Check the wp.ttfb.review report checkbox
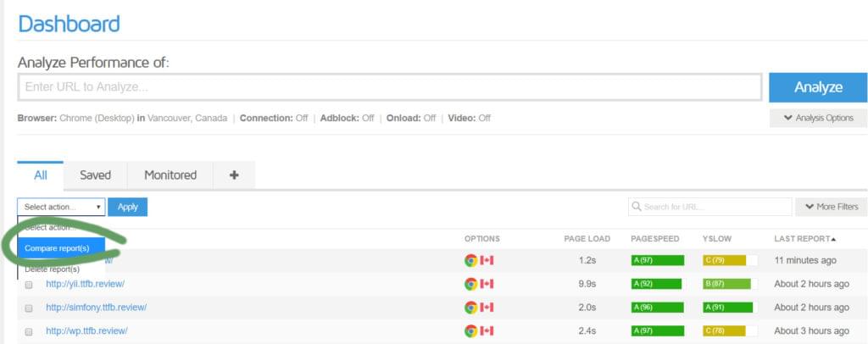The image size is (868, 344). coord(29,331)
